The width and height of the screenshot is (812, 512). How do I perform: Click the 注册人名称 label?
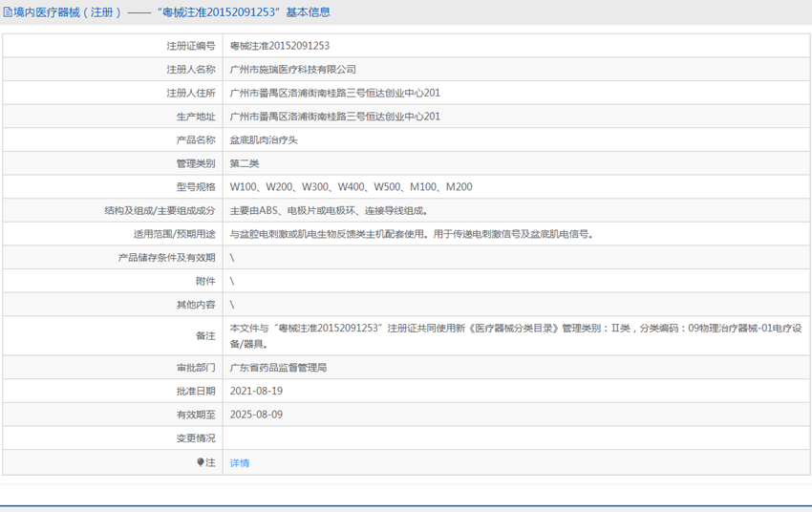190,70
